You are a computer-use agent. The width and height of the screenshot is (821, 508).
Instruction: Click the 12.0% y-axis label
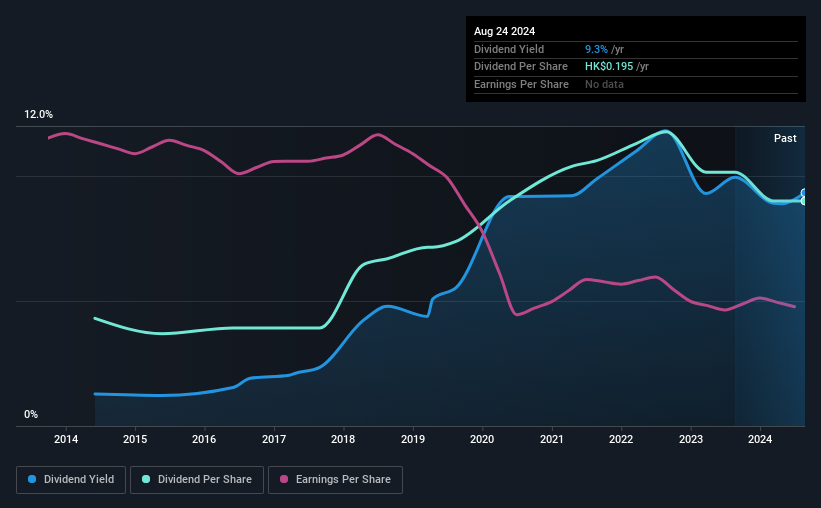click(38, 115)
